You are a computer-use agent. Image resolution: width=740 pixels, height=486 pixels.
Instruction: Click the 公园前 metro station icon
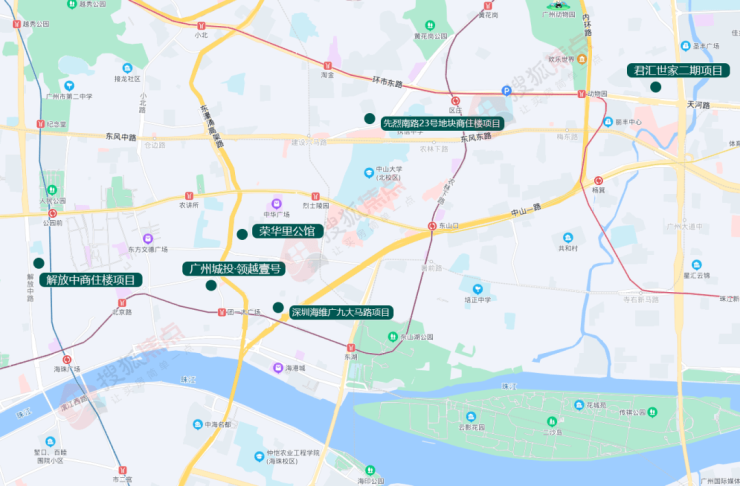pyautogui.click(x=52, y=214)
